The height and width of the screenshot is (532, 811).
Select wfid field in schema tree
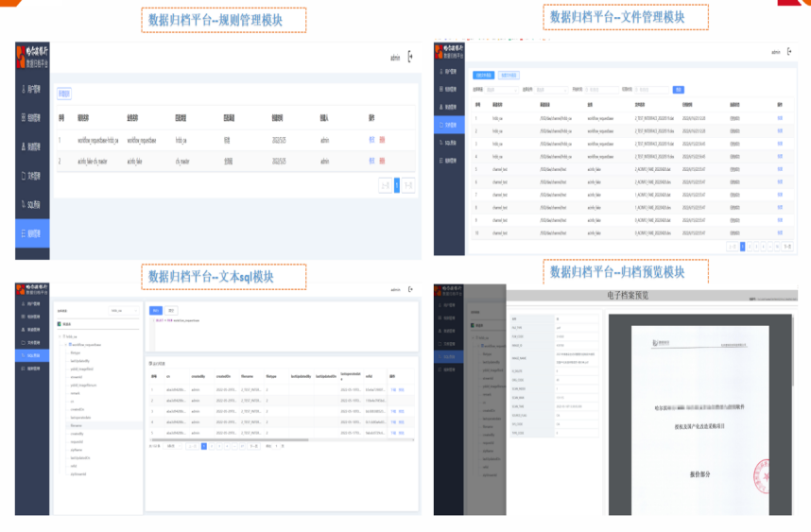(x=74, y=466)
